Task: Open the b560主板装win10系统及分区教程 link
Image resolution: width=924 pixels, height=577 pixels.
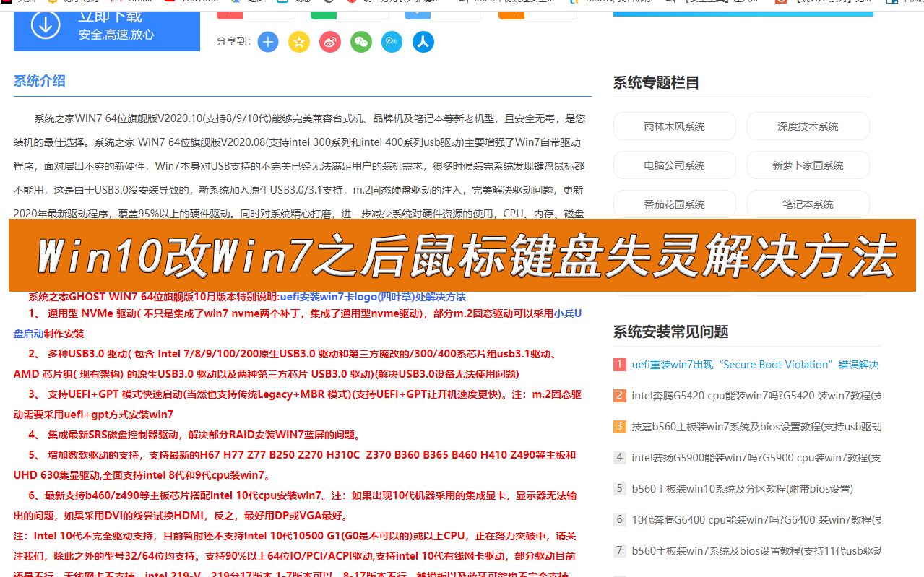Action: click(742, 489)
